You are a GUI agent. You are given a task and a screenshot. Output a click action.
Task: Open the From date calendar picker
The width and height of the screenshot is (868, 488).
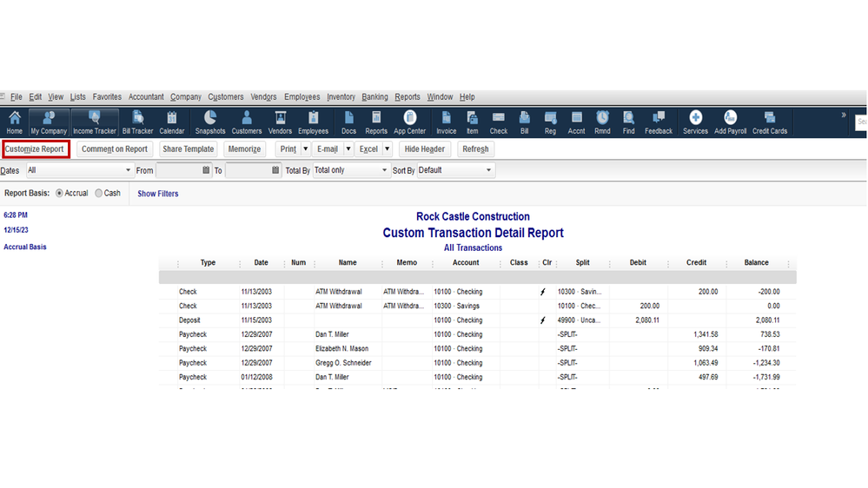[x=206, y=170]
